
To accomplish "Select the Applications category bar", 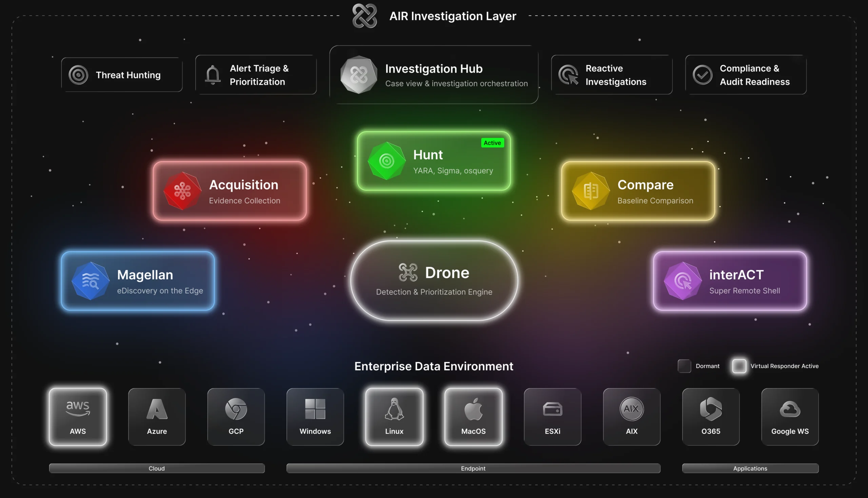I will pos(750,468).
